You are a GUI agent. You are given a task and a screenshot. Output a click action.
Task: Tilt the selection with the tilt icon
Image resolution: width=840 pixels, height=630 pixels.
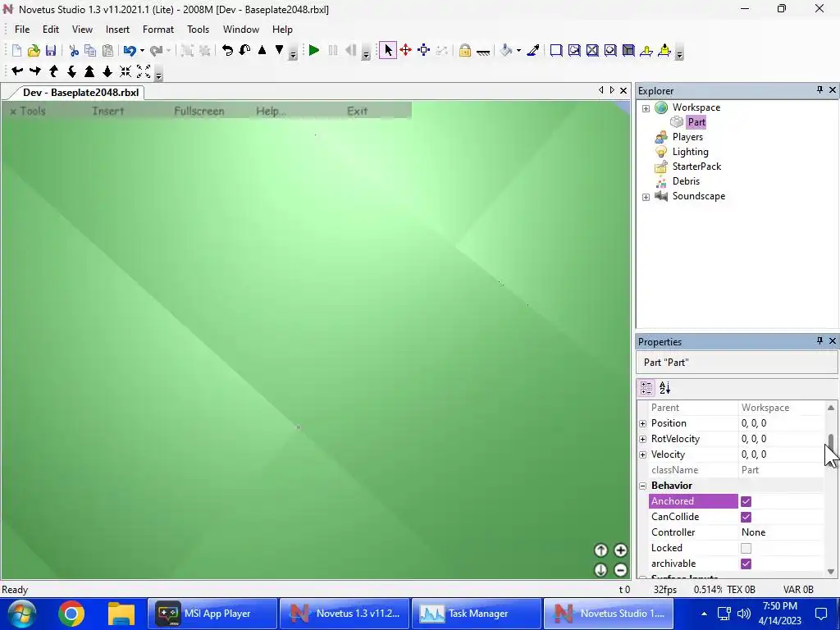click(x=244, y=50)
